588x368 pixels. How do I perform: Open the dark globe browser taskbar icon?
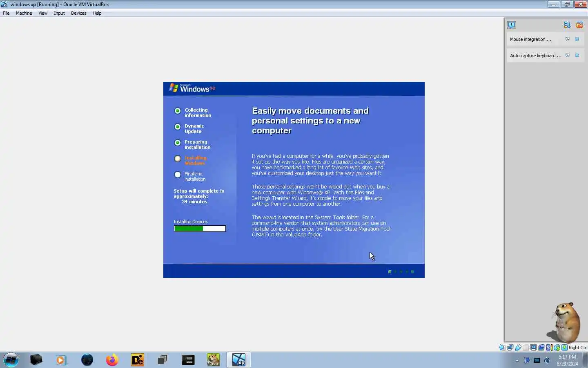pyautogui.click(x=87, y=360)
